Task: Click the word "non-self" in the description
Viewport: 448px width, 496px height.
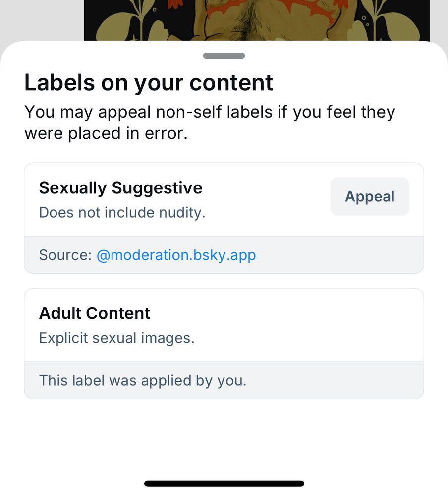Action: [x=188, y=112]
